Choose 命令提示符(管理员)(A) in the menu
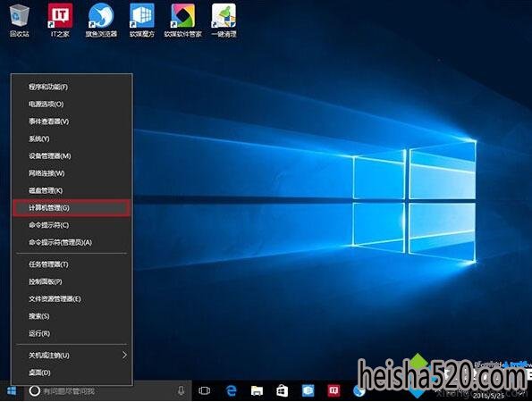 coord(72,242)
